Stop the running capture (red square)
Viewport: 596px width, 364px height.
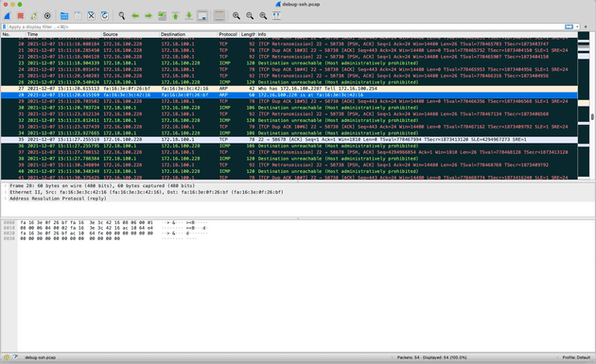[x=21, y=16]
